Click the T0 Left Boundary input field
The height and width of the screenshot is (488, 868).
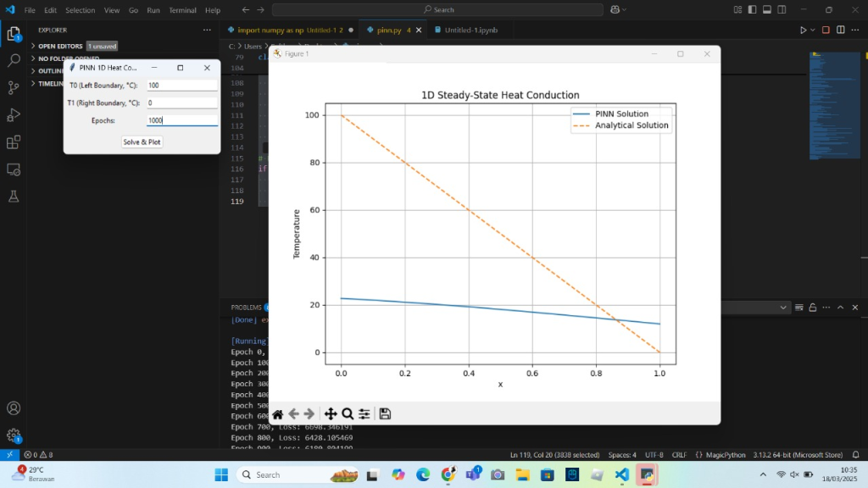tap(181, 86)
